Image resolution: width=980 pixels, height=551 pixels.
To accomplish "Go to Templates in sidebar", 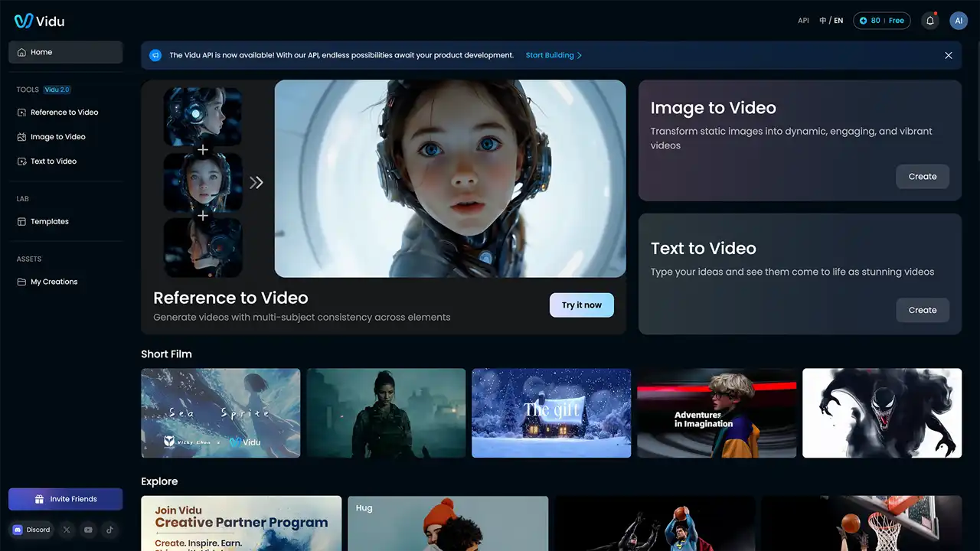I will [50, 222].
